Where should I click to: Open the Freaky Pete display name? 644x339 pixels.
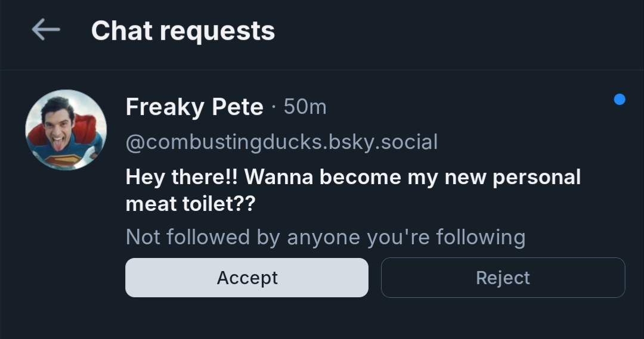[194, 107]
